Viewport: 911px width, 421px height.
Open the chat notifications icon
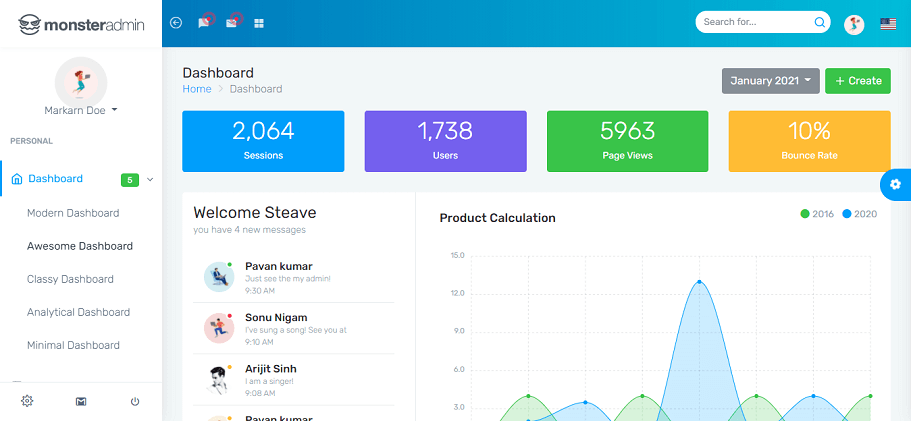point(203,23)
